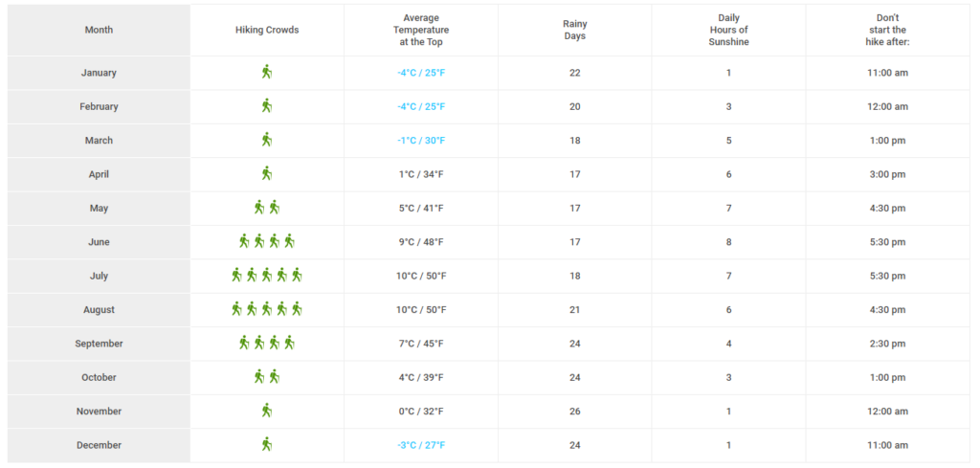The image size is (980, 468).
Task: Click March's hiking crowd icon
Action: pyautogui.click(x=267, y=140)
